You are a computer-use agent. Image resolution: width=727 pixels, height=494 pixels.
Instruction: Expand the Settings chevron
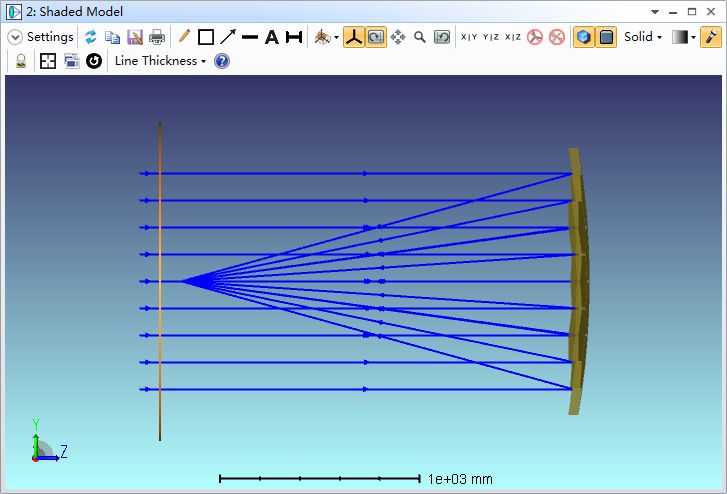(15, 37)
